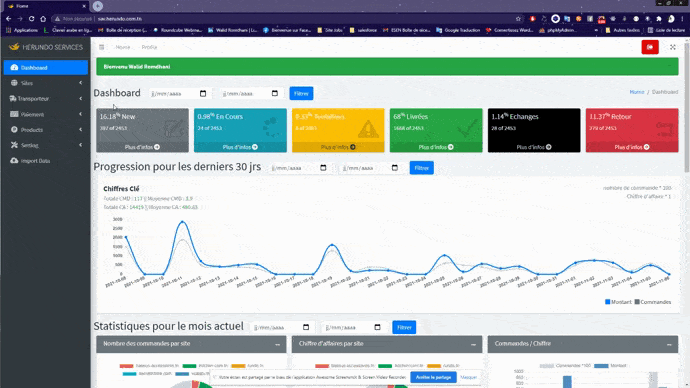
Task: Open the Google Traduction bookmark
Action: point(458,30)
